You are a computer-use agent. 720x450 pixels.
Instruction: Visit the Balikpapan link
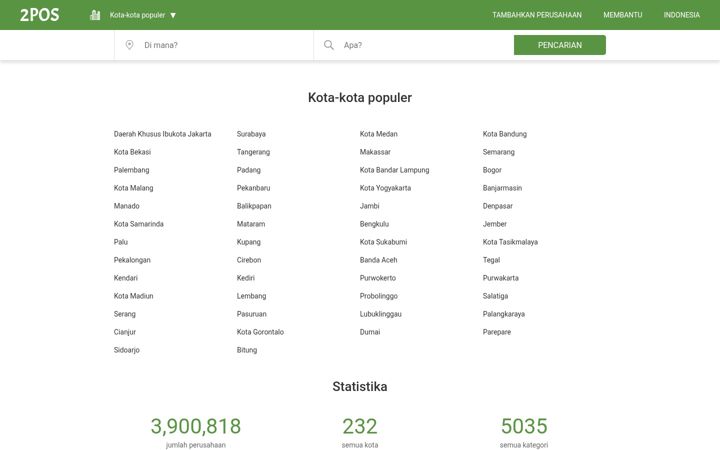point(254,206)
